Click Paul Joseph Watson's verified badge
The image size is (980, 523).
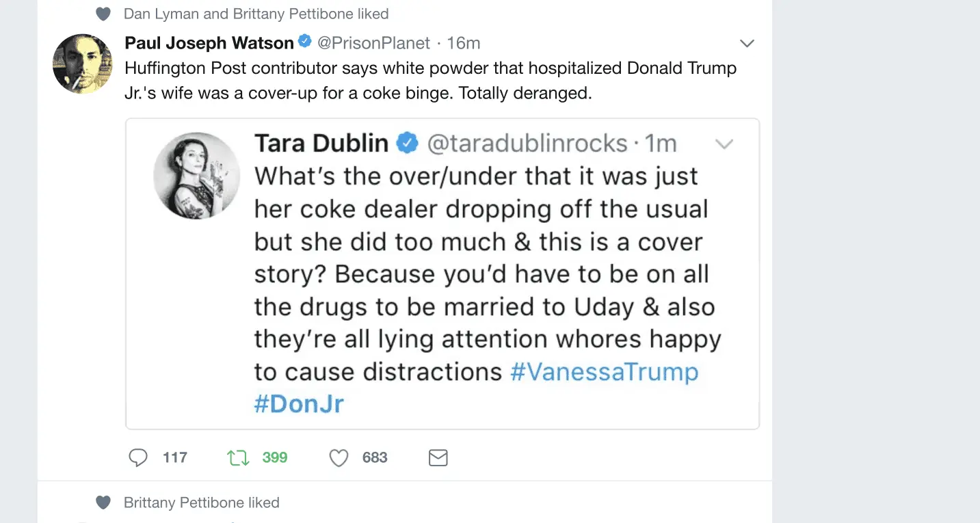click(x=305, y=42)
